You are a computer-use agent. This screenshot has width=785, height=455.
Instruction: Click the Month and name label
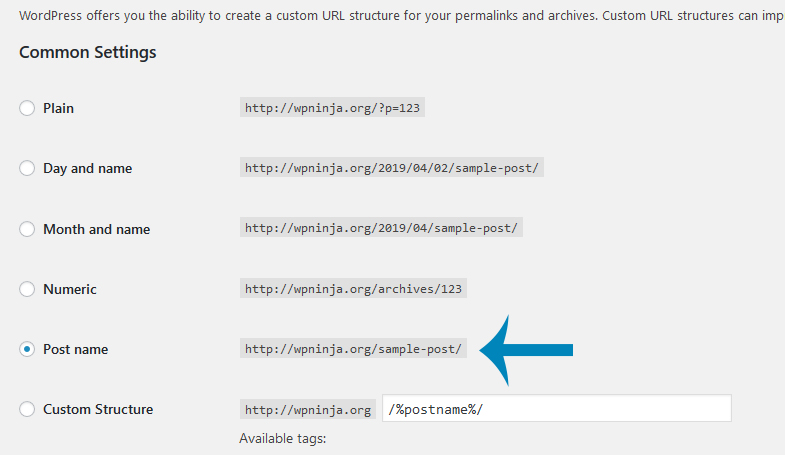pyautogui.click(x=97, y=229)
